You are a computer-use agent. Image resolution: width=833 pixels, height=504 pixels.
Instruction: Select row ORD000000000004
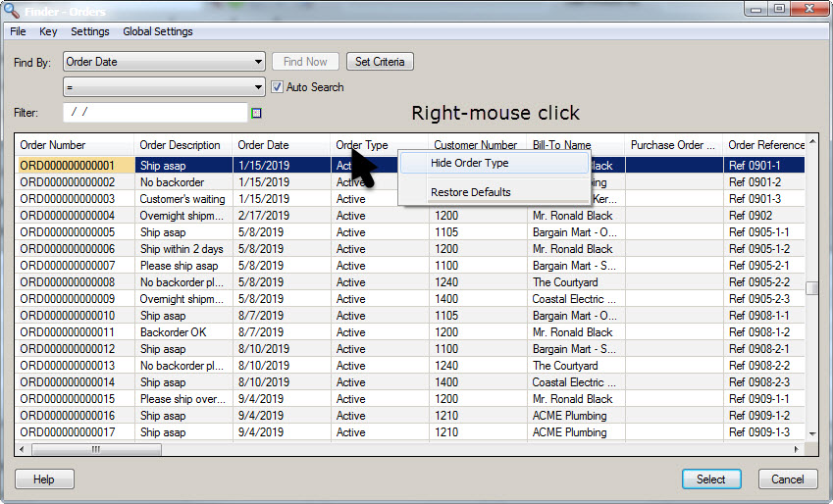click(410, 215)
